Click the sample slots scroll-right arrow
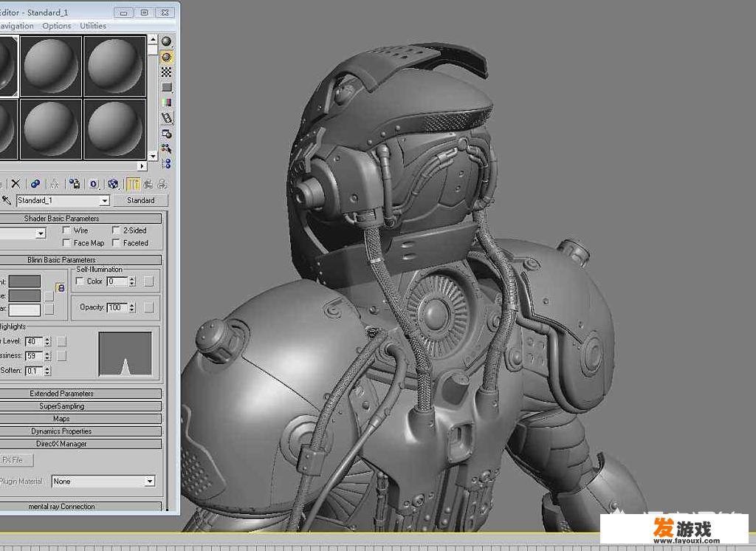Screen dimensions: 756x551 click(142, 165)
